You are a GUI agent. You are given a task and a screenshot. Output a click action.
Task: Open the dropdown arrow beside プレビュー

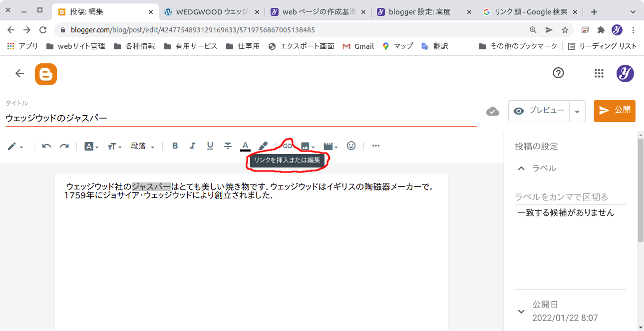[577, 111]
